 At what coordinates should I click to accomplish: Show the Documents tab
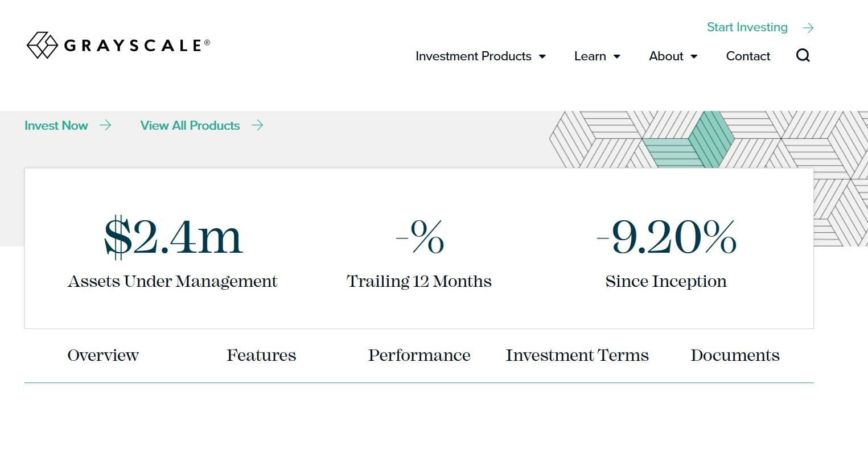(x=735, y=355)
